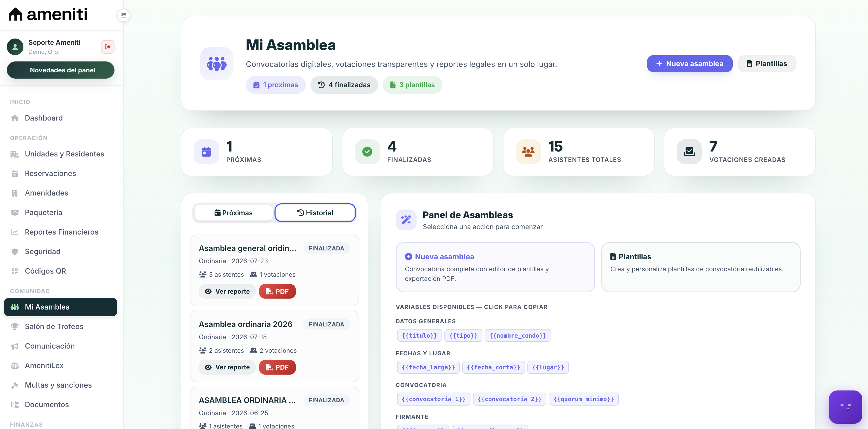Copy the {{fecha_larga}} variable

pos(428,367)
